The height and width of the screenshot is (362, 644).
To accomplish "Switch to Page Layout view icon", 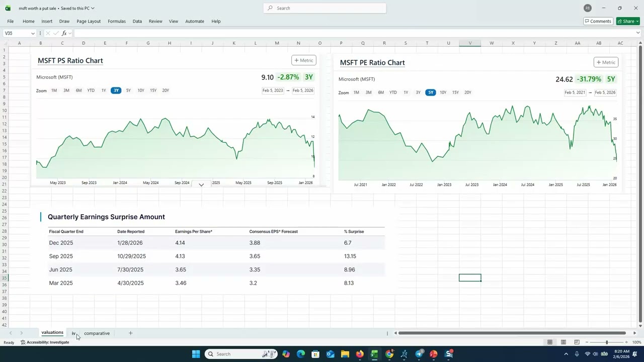I will (x=563, y=342).
